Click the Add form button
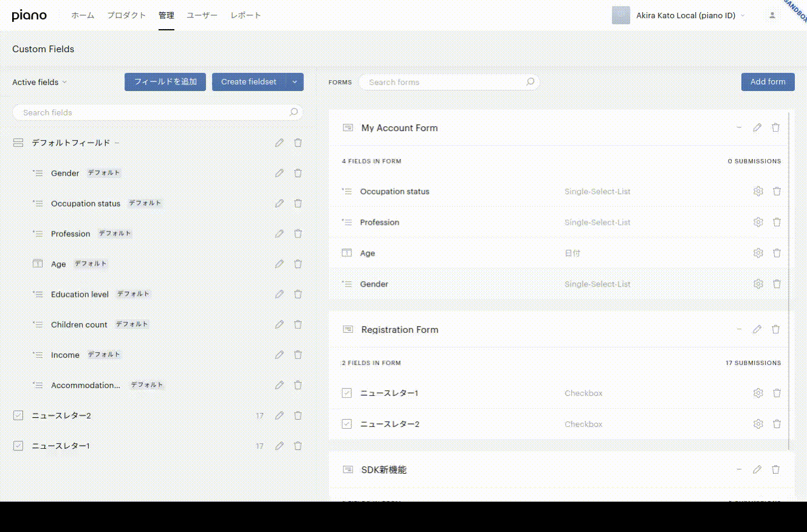807x532 pixels. point(768,82)
